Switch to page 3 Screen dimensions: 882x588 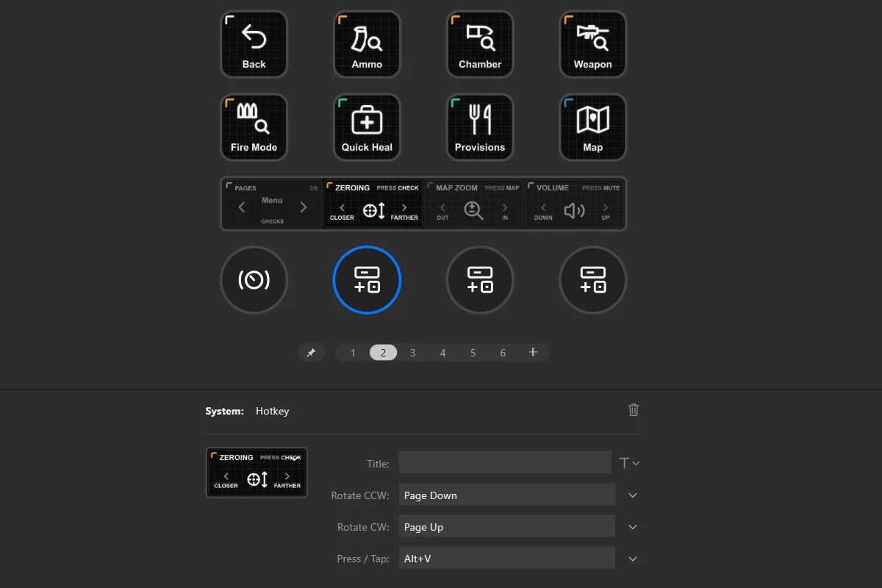pyautogui.click(x=412, y=353)
